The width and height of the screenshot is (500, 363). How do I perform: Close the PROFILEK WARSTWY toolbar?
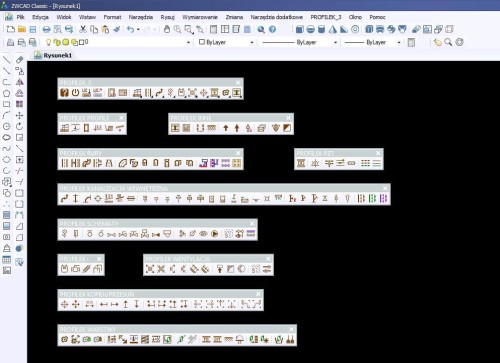pos(291,330)
